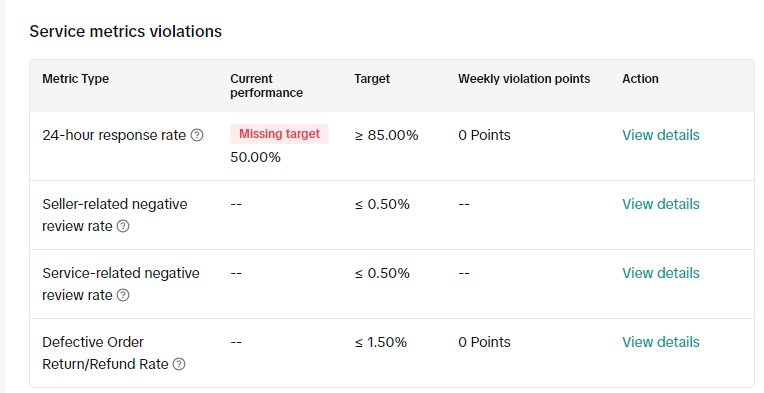The width and height of the screenshot is (764, 393).
Task: View details for Service-related negative review rate
Action: point(661,273)
